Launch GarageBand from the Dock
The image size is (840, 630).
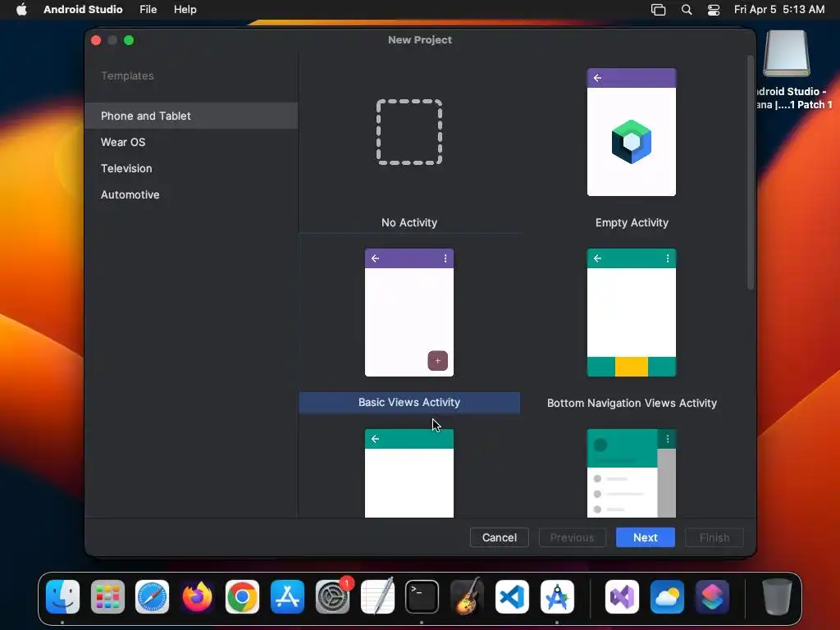(x=467, y=597)
